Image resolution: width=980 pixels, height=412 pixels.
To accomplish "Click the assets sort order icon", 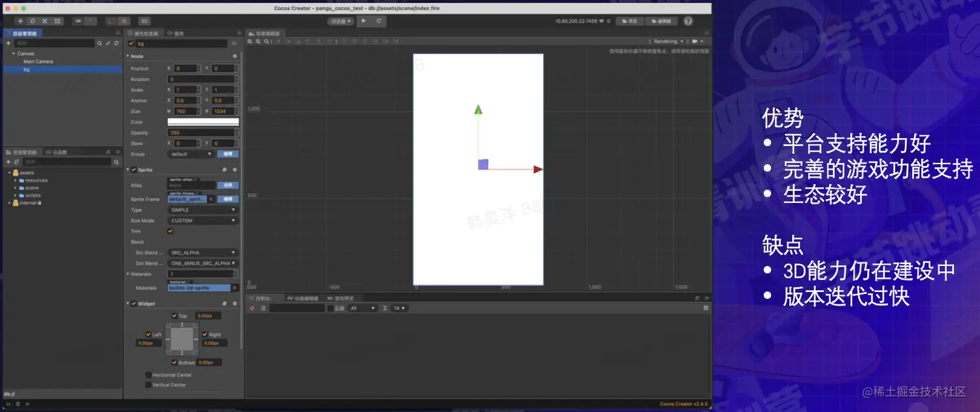I will tap(16, 162).
